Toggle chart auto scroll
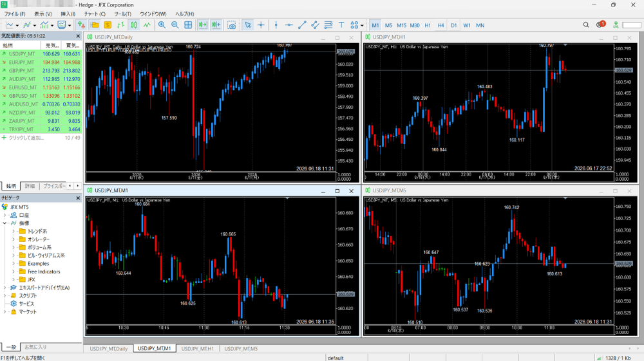Screen dimensions: 644x361 pos(203,25)
